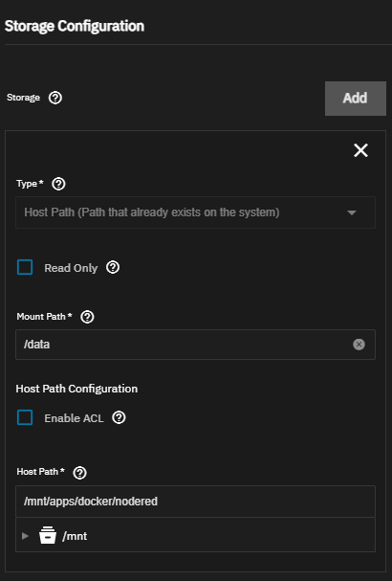
Task: Tick the Enable ACL checkbox
Action: tap(25, 417)
